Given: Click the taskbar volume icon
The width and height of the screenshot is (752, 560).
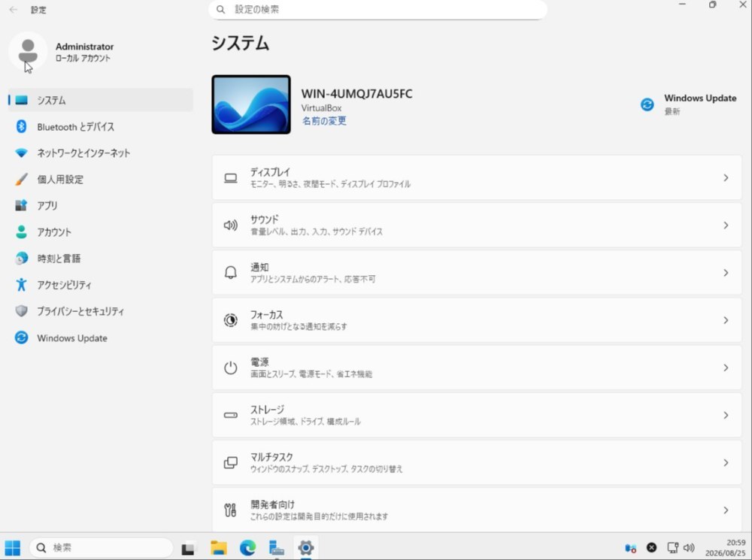Looking at the screenshot, I should (689, 547).
